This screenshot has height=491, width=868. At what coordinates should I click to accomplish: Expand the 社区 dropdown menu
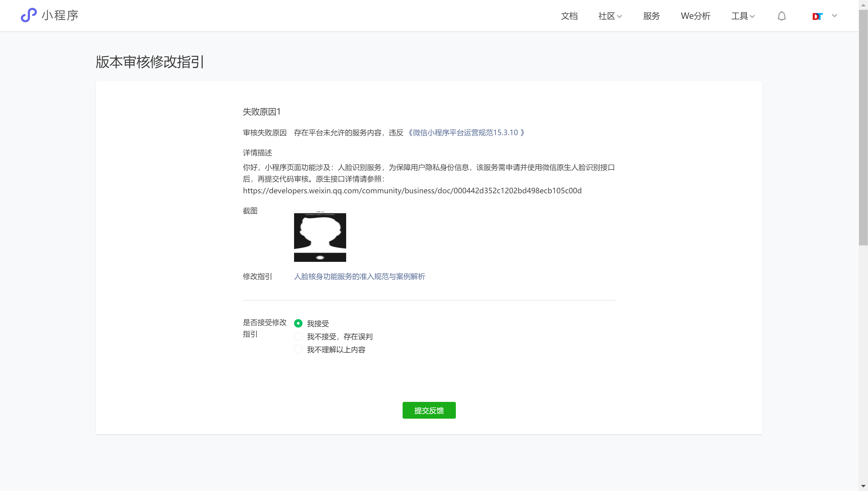(x=610, y=16)
